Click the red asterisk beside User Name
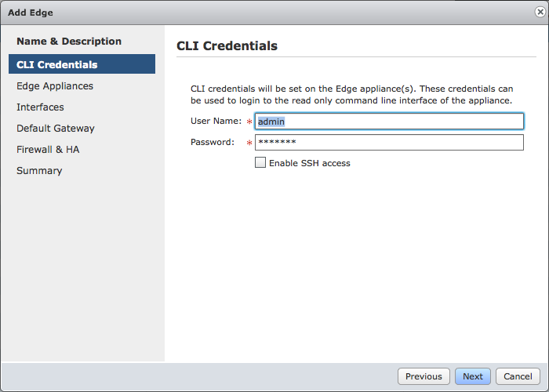The height and width of the screenshot is (392, 549). 249,122
